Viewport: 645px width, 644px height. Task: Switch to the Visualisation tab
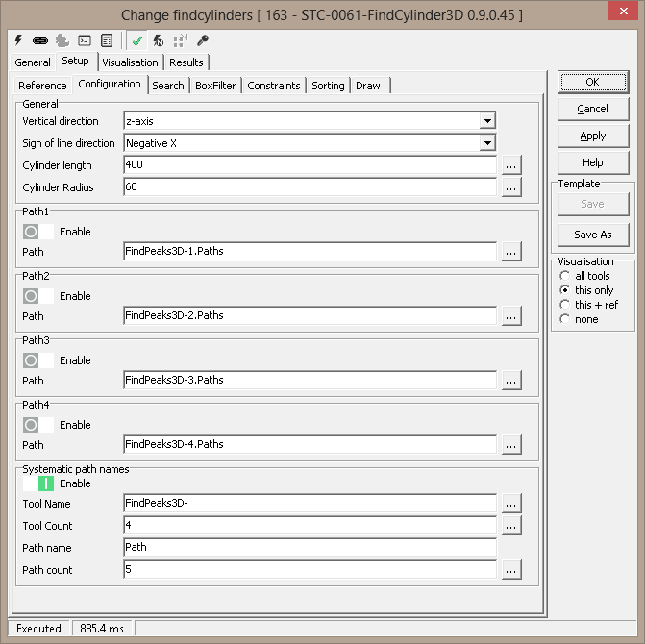pyautogui.click(x=130, y=62)
